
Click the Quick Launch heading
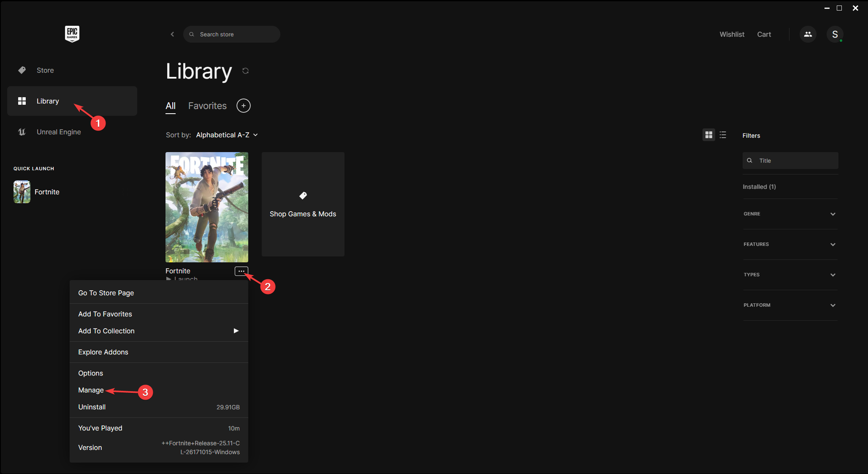tap(34, 169)
